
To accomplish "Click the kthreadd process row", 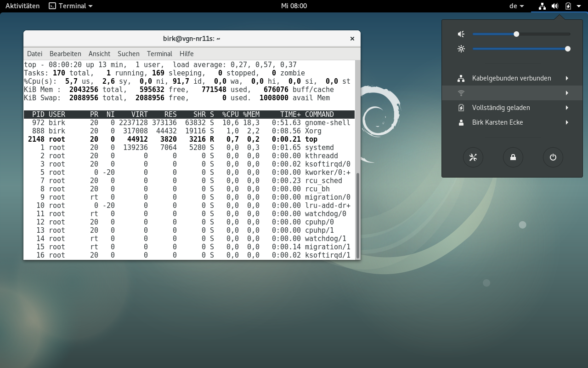I will [189, 156].
